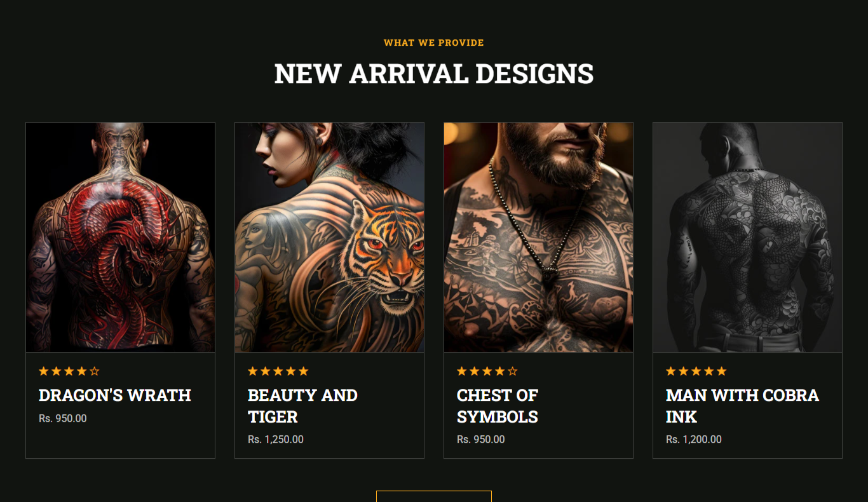This screenshot has width=868, height=502.
Task: Click the Beauty and Tiger title link
Action: pos(302,406)
